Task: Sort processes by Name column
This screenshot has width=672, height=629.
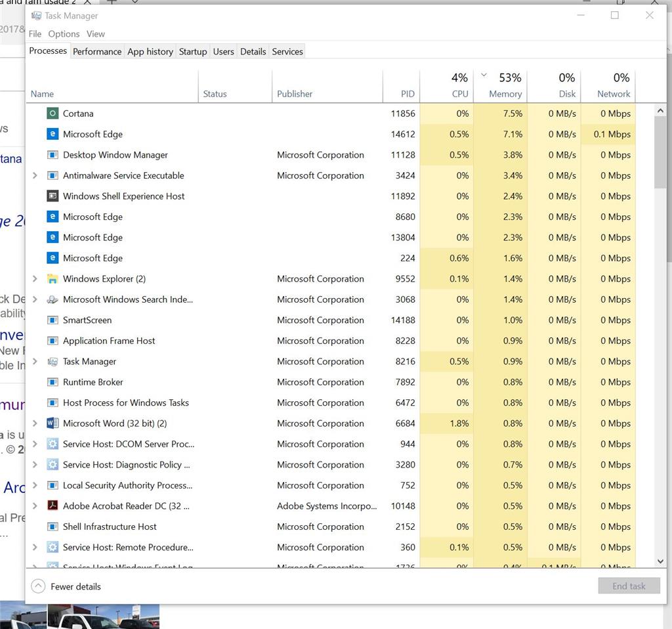Action: pyautogui.click(x=112, y=87)
